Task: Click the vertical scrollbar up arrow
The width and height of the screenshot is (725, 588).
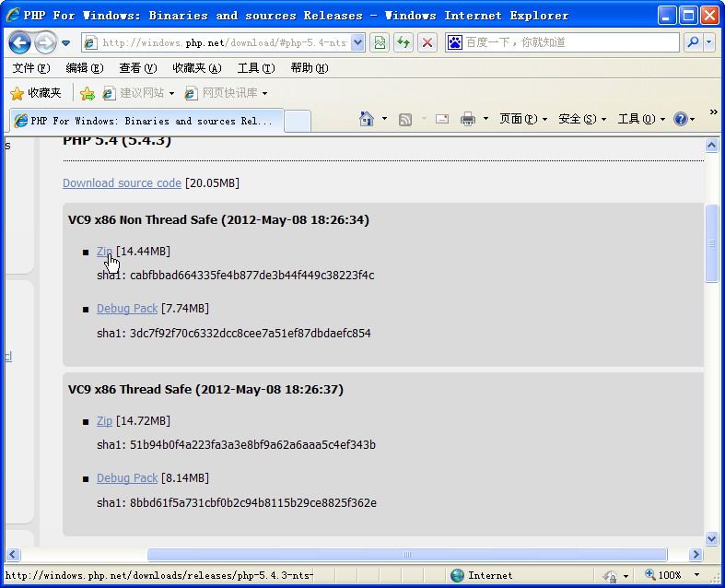Action: coord(711,146)
